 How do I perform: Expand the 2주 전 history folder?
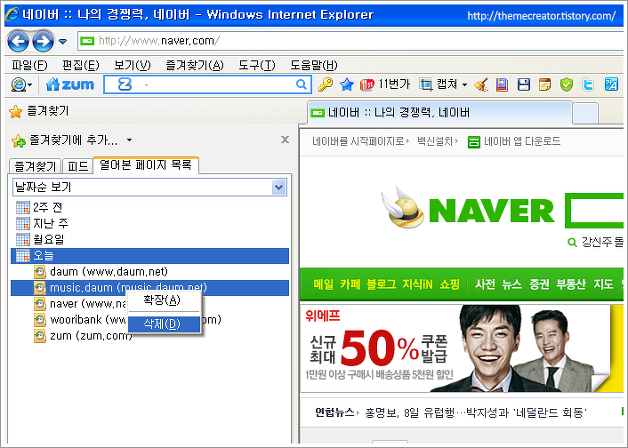[39, 207]
